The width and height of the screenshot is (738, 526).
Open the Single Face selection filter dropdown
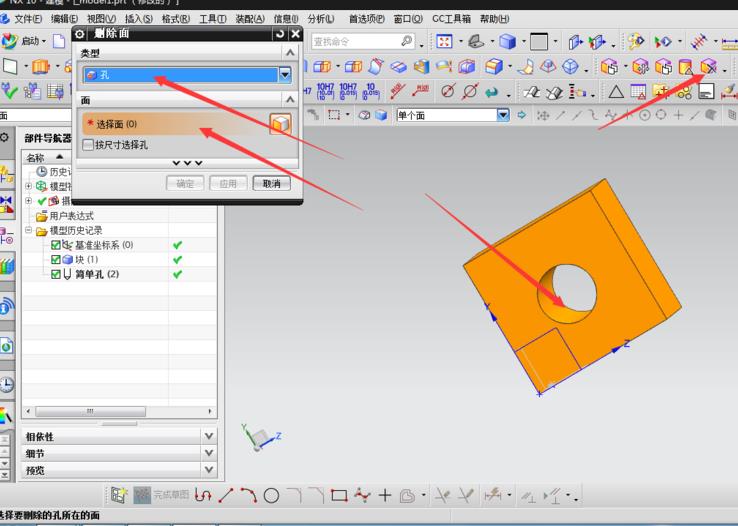(x=503, y=115)
